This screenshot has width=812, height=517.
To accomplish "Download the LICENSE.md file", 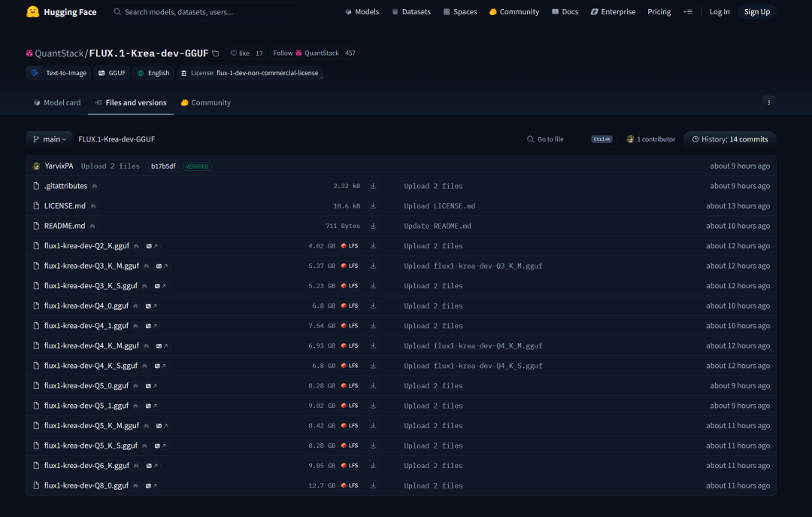I will [x=373, y=206].
